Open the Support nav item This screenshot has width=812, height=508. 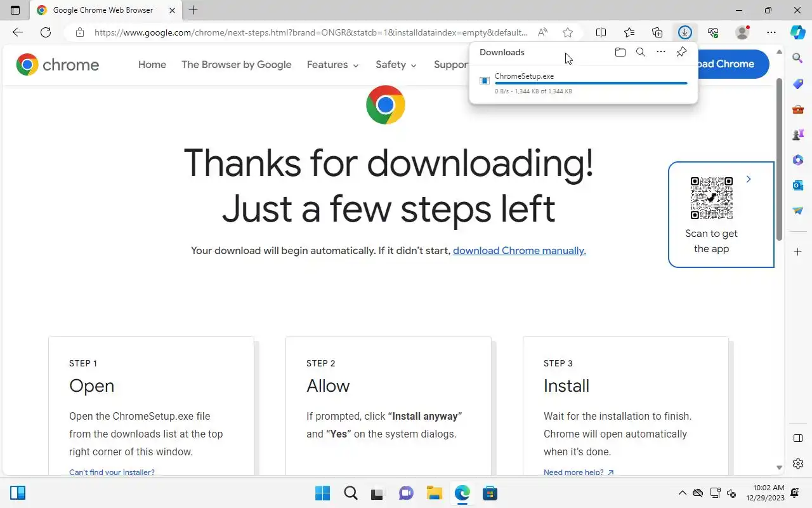452,64
